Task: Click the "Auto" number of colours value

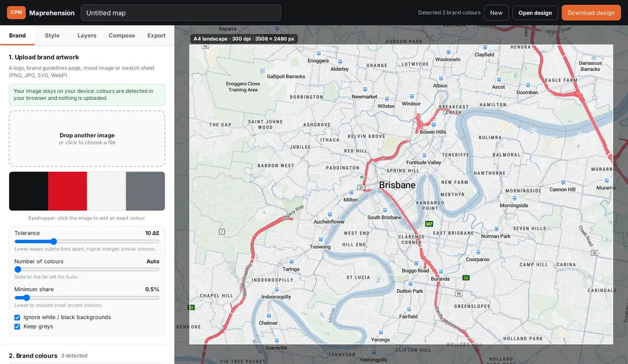Action: (x=153, y=261)
